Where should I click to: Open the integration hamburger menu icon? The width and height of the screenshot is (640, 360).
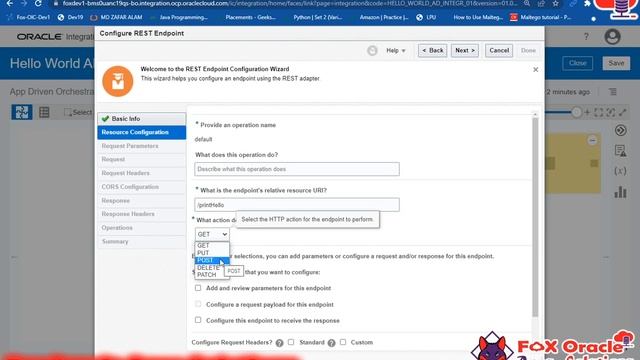coord(613,92)
